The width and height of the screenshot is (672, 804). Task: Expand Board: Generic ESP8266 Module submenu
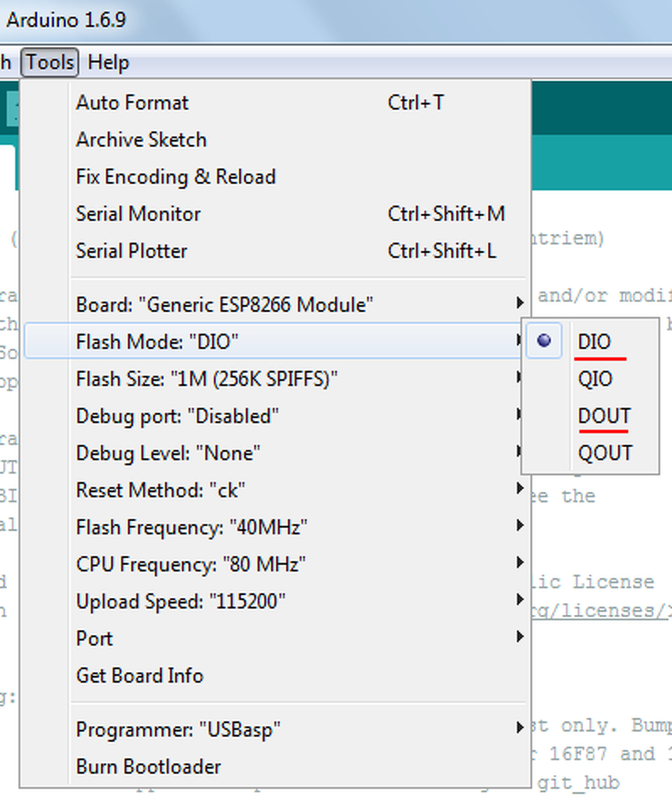(275, 305)
